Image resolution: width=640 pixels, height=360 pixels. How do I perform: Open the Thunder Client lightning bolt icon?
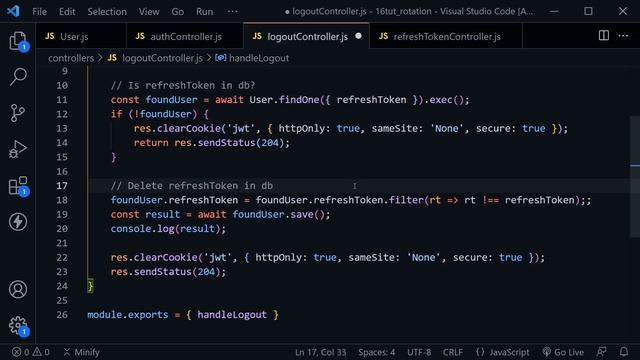click(18, 222)
